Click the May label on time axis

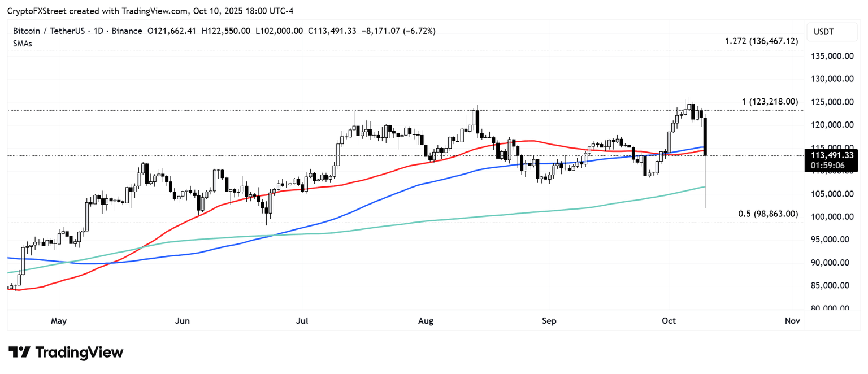58,321
